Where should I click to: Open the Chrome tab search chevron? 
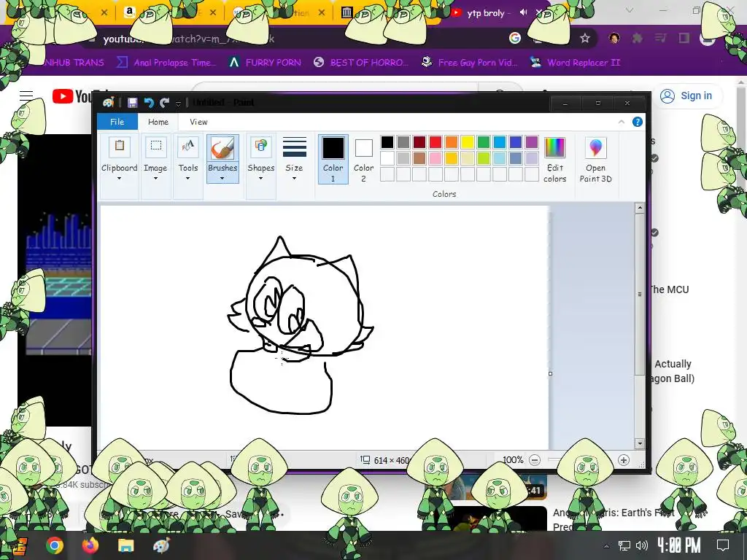coord(630,10)
